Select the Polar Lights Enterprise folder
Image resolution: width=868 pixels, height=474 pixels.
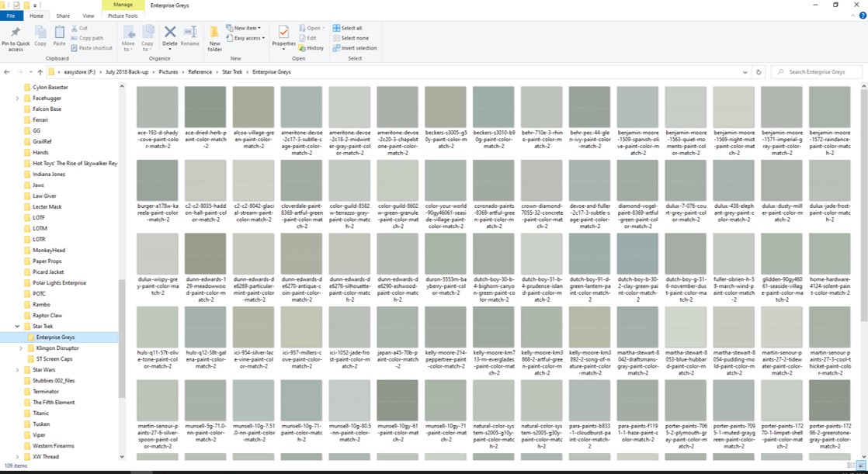tap(59, 283)
